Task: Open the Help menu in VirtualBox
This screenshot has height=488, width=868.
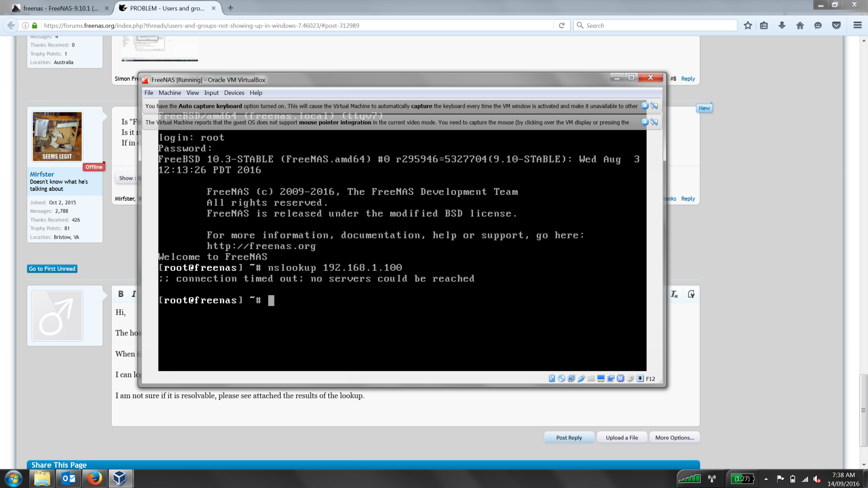Action: (256, 93)
